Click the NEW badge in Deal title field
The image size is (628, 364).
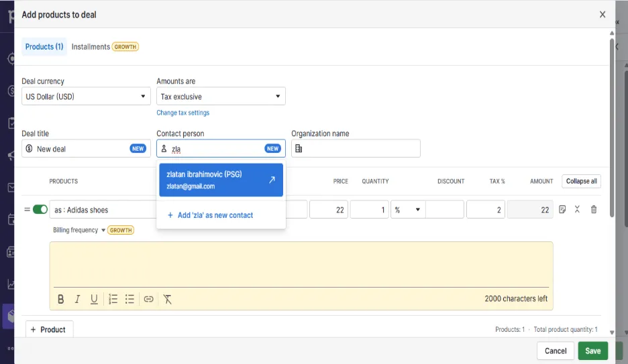tap(138, 148)
